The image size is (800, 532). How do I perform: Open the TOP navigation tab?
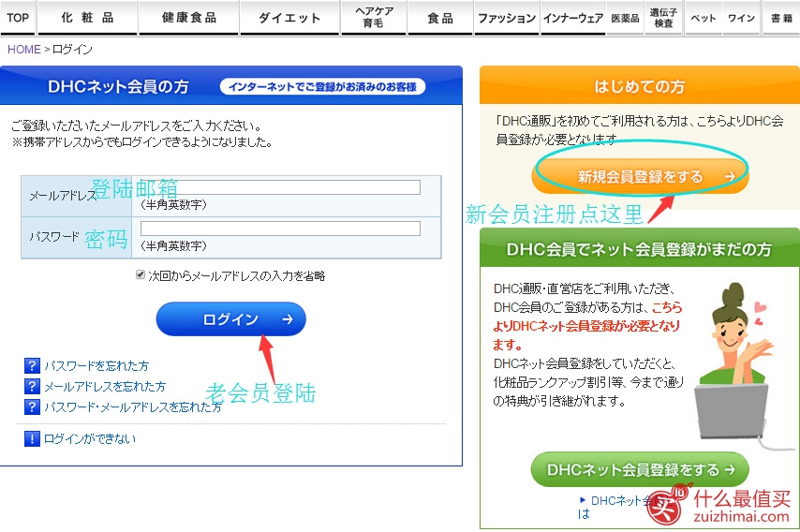18,18
